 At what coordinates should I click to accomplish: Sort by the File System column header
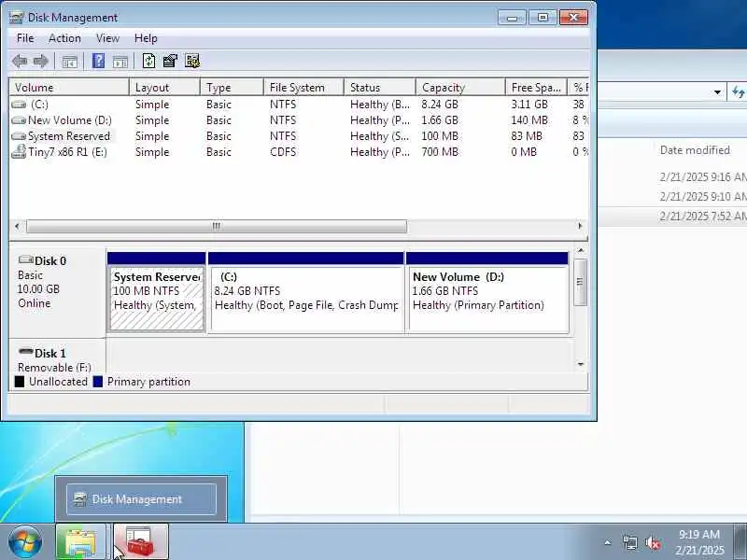pos(304,88)
